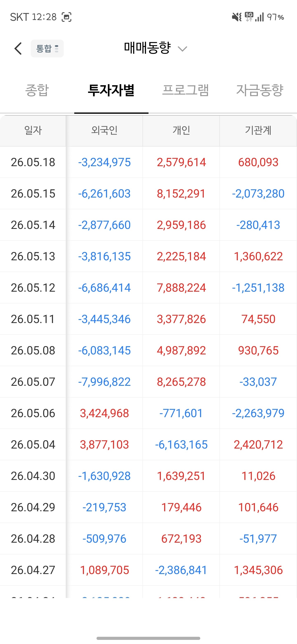Tap the battery 97% indicator
Image resolution: width=297 pixels, height=644 pixels.
(x=276, y=17)
